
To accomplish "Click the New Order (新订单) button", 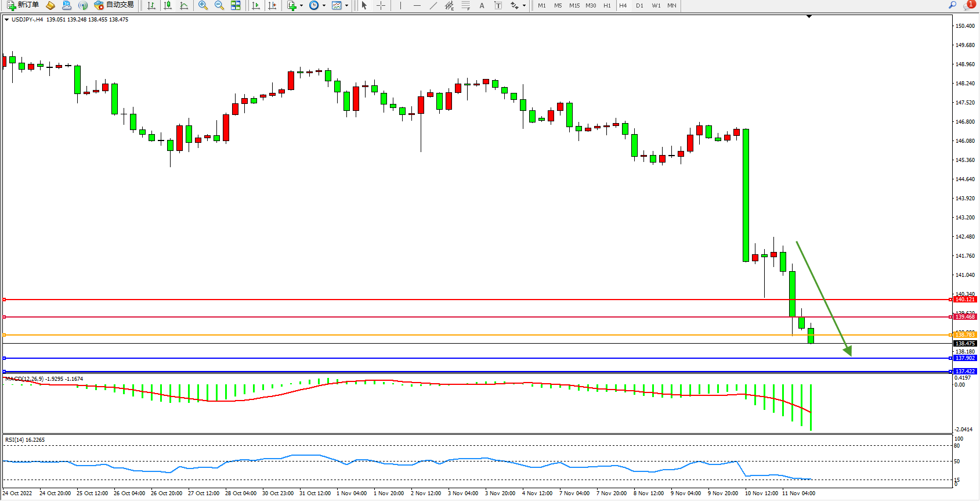I will [x=23, y=5].
